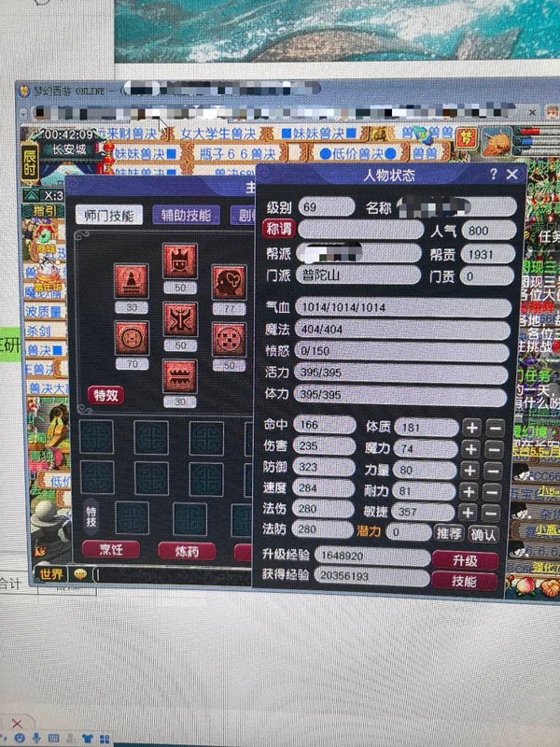Image resolution: width=560 pixels, height=747 pixels.
Task: Select the 世界 chat channel button
Action: point(51,573)
